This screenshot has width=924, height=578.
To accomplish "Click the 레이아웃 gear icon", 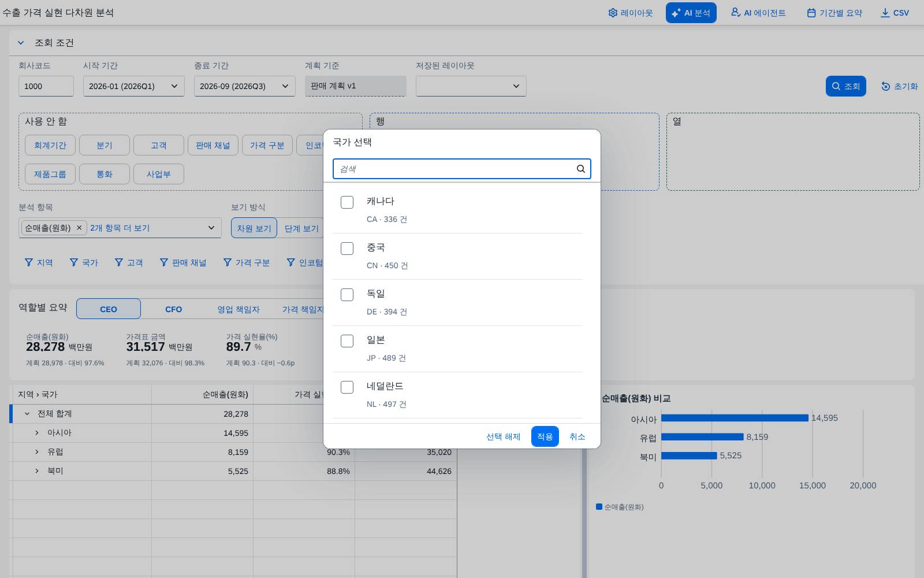I will tap(613, 13).
